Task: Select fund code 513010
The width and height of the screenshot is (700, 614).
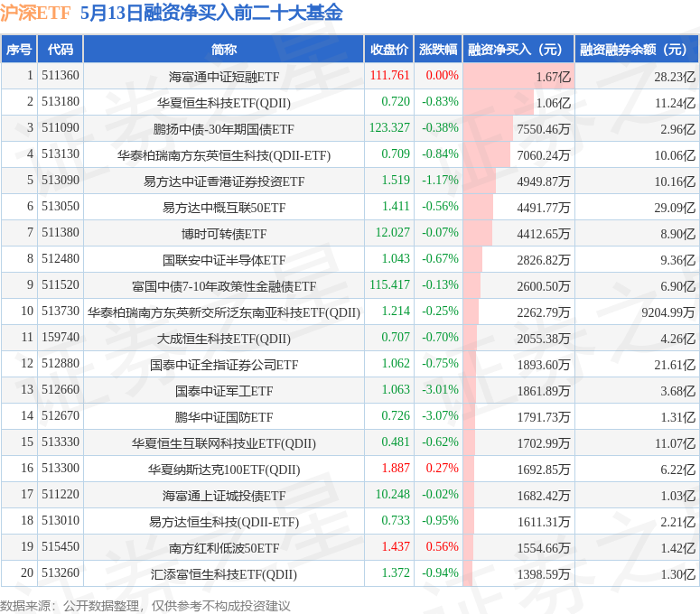Action: click(x=61, y=521)
